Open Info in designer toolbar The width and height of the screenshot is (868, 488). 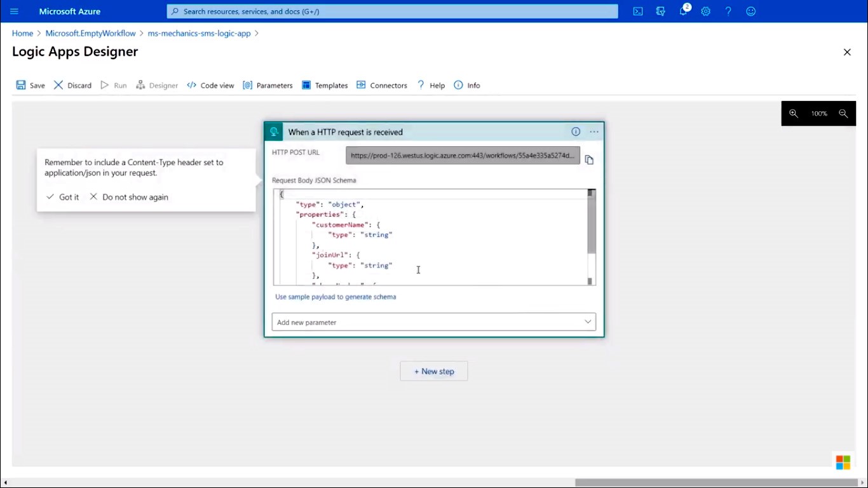pos(467,85)
